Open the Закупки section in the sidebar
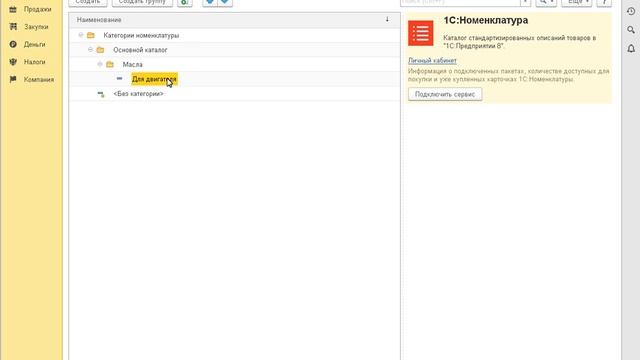 coord(29,27)
